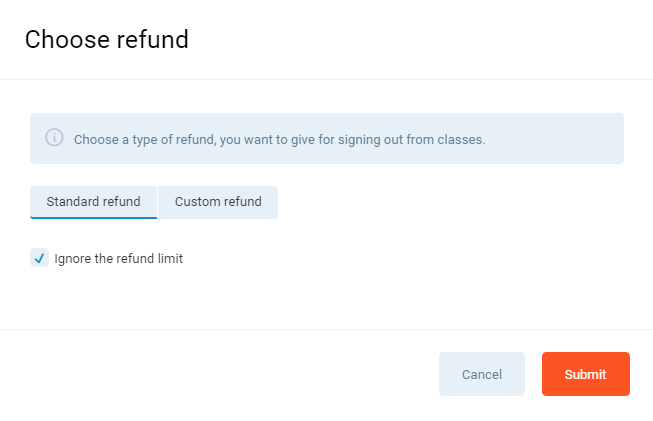The image size is (653, 421).
Task: Click the 'i' icon in the banner
Action: point(54,138)
